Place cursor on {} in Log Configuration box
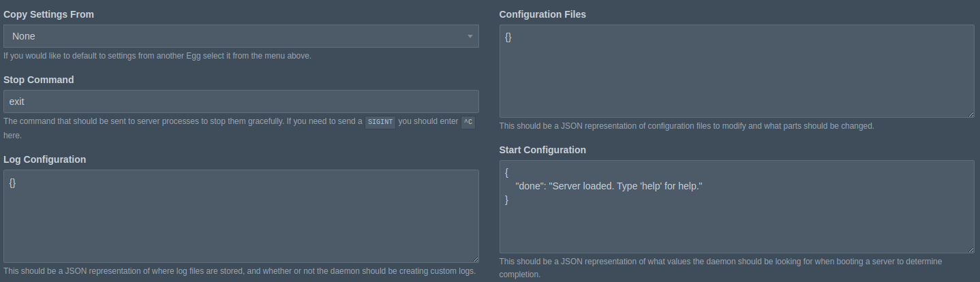This screenshot has height=282, width=980. pos(12,182)
